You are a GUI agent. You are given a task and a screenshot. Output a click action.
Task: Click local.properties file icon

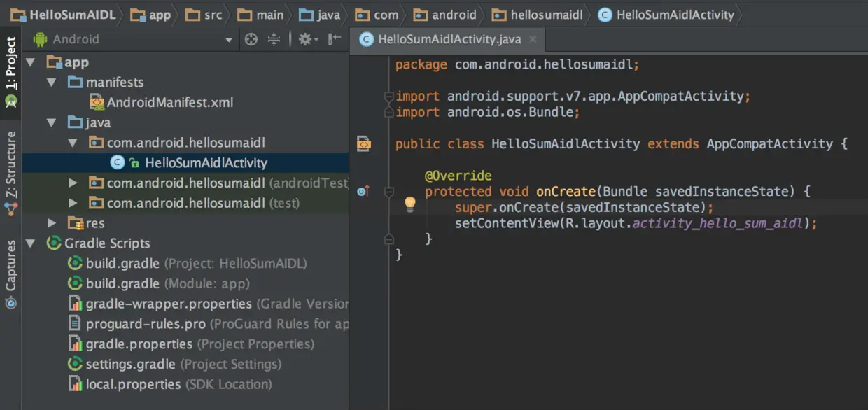75,384
